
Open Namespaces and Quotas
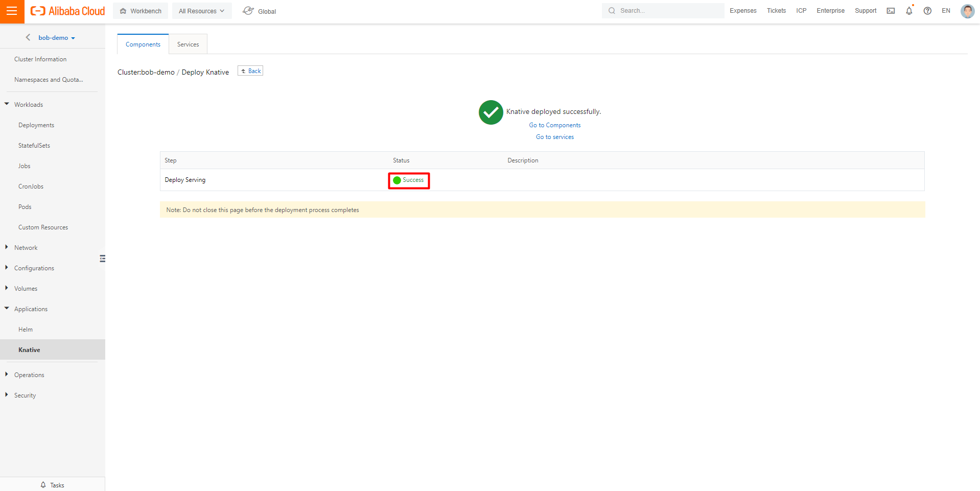point(49,80)
